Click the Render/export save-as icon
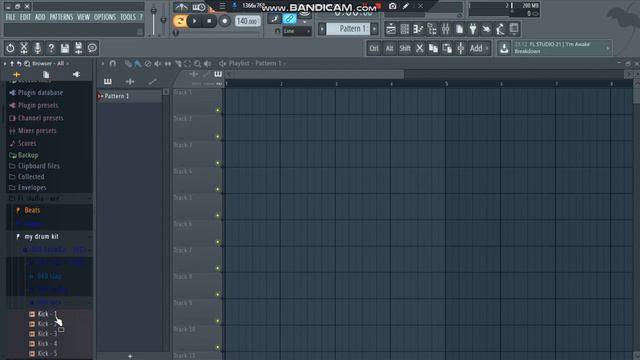 point(78,48)
